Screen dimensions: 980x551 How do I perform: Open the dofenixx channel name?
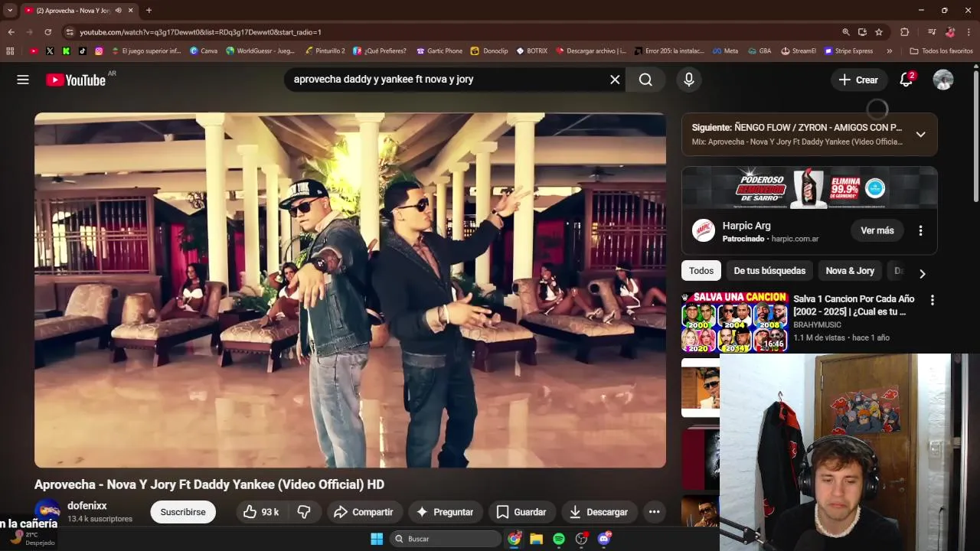87,506
